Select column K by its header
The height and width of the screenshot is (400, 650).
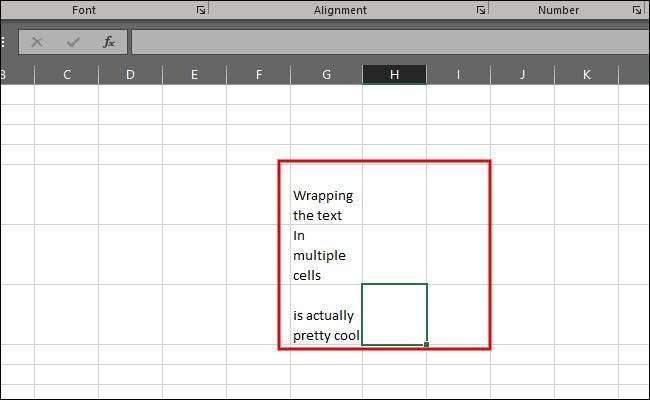(586, 74)
